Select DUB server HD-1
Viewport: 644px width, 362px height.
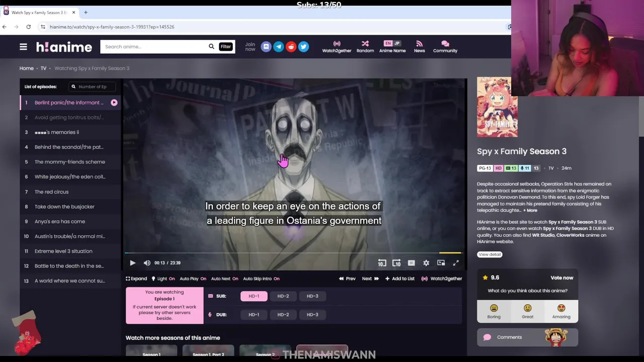pyautogui.click(x=254, y=315)
